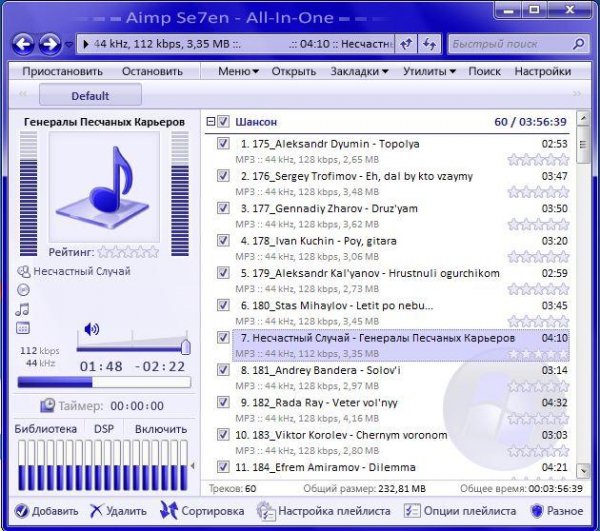Uncheck track 179_Aleksandr Kal'yanov

(x=223, y=273)
